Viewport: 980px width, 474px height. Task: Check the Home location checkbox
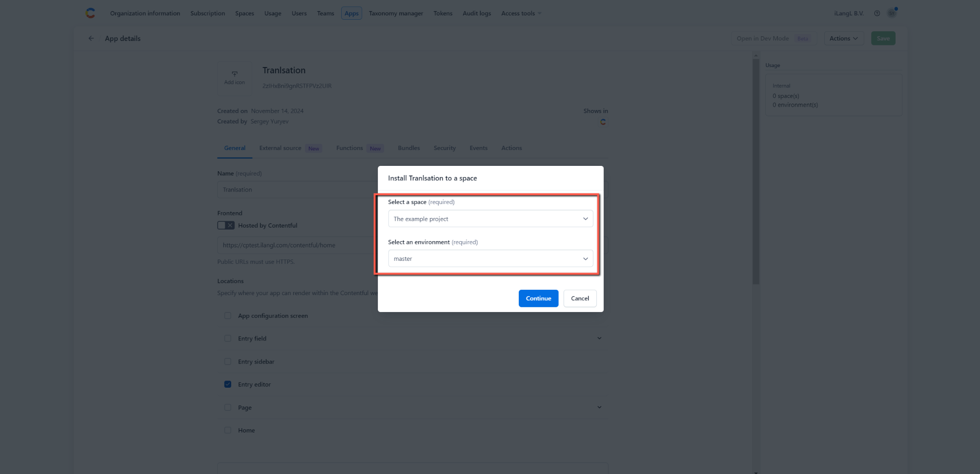pos(228,430)
